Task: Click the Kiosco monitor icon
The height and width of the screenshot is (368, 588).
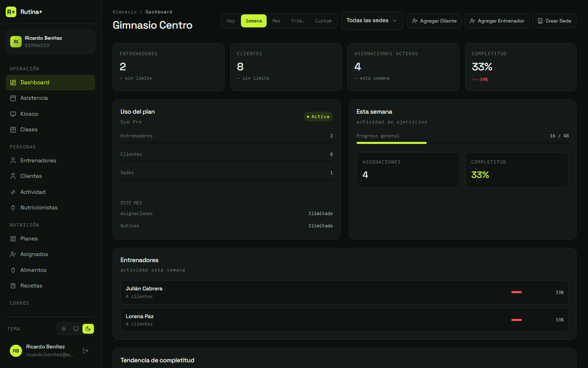Action: (13, 114)
